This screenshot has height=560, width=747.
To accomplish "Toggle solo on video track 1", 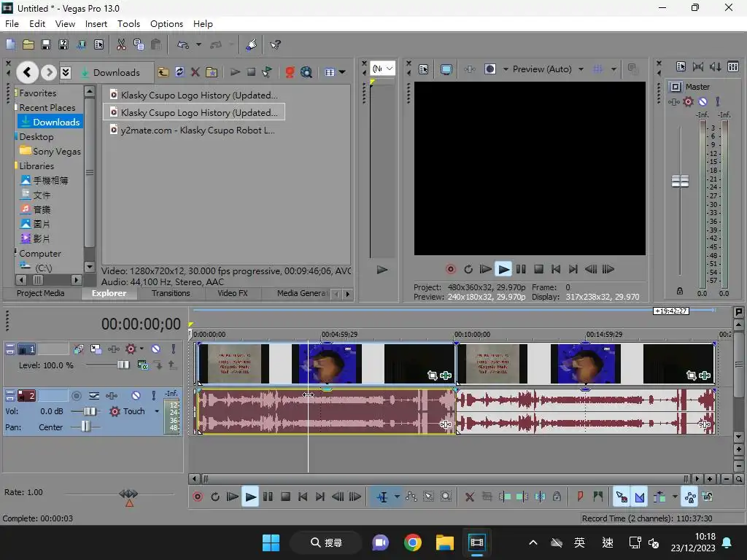I will [x=173, y=349].
